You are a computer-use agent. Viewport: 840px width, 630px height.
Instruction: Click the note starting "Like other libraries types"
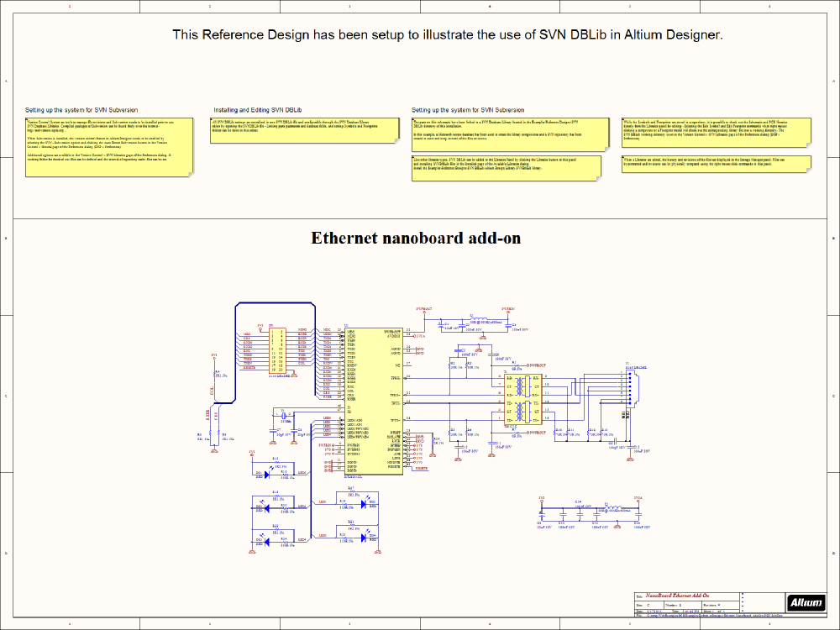pyautogui.click(x=507, y=168)
